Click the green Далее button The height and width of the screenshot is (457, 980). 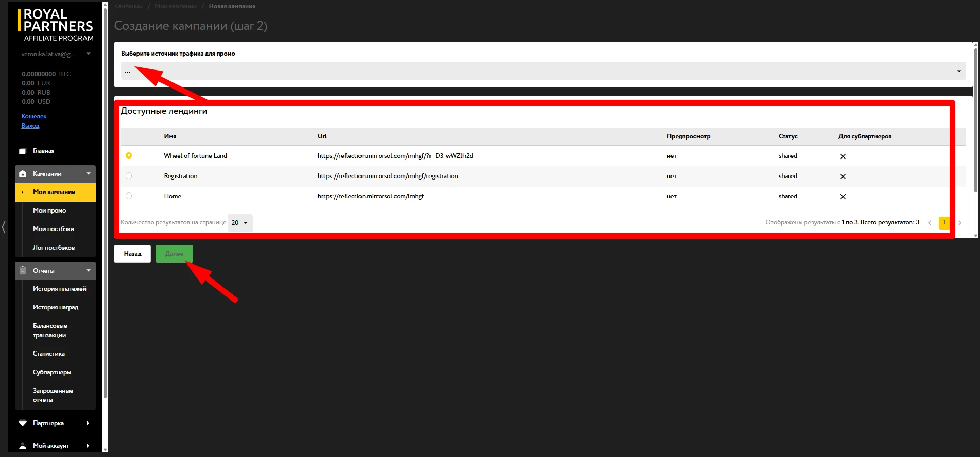click(174, 254)
